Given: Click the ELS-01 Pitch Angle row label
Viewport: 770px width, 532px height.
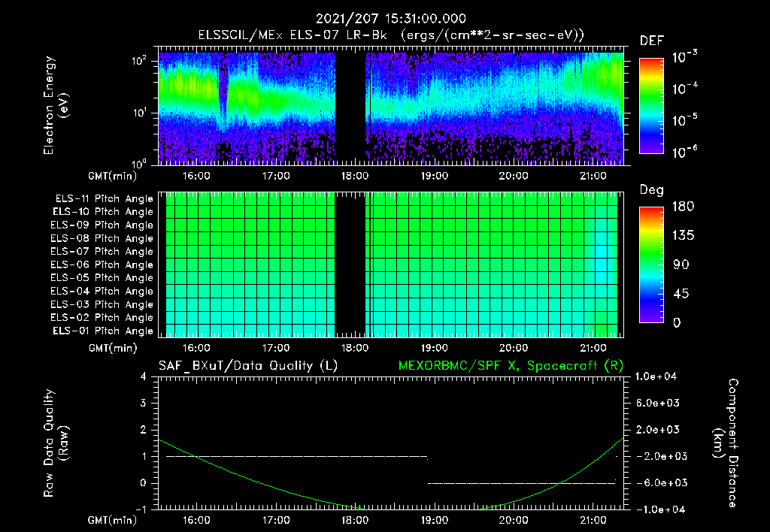Looking at the screenshot, I should click(103, 331).
